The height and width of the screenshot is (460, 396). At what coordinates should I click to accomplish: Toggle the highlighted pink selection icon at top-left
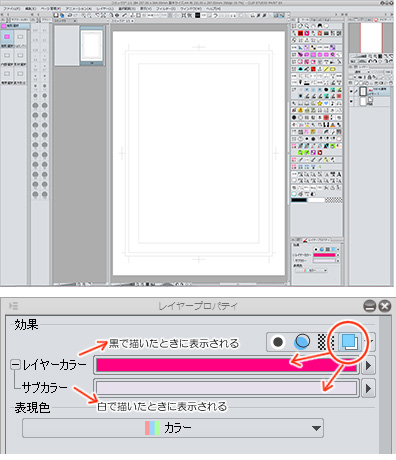[x=7, y=37]
